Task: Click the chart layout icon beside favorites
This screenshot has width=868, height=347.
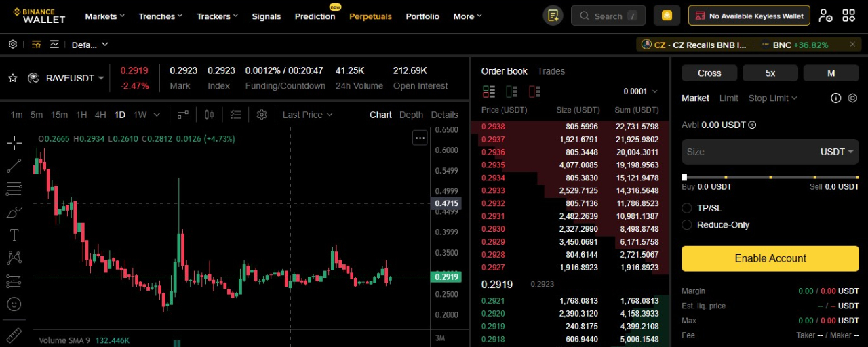Action: (x=55, y=45)
